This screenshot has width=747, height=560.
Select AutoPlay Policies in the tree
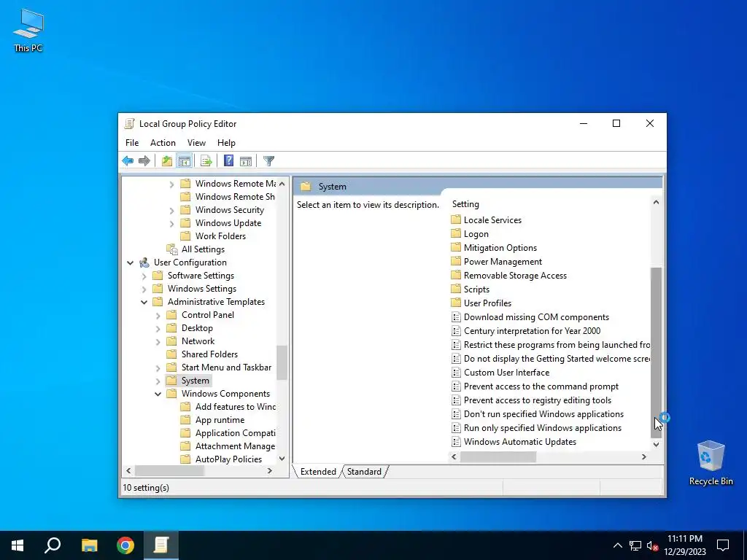[x=228, y=459]
